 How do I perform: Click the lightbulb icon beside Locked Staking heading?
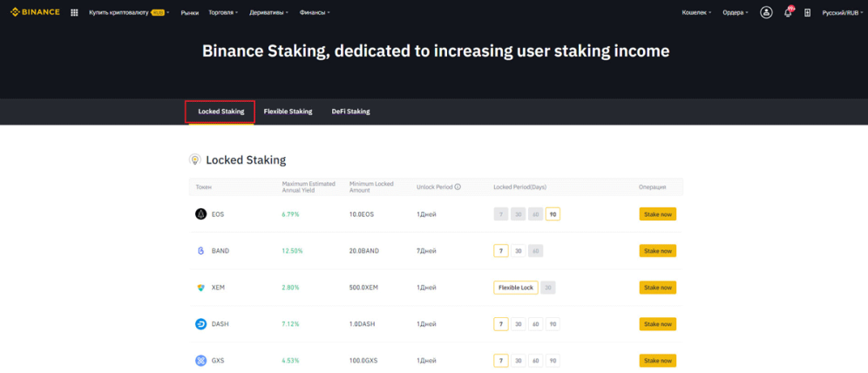(195, 160)
